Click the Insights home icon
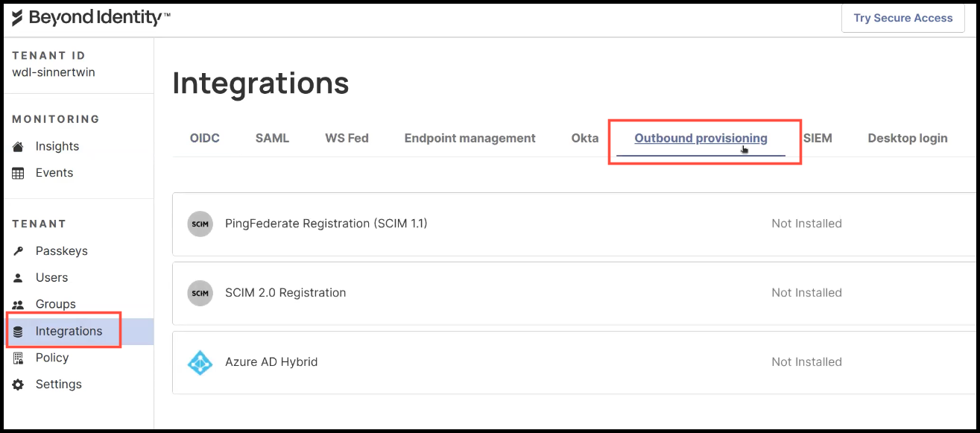Screen dimensions: 980x433 tap(19, 147)
